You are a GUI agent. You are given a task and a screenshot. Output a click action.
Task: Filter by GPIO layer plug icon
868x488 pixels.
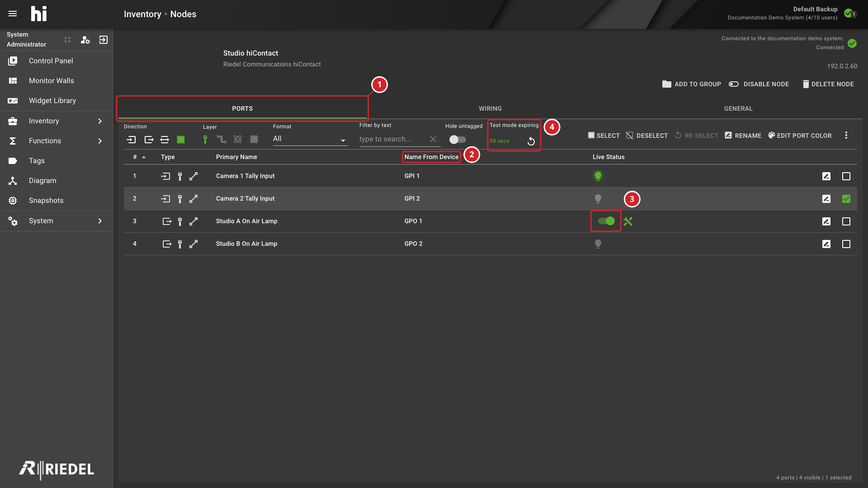(205, 140)
